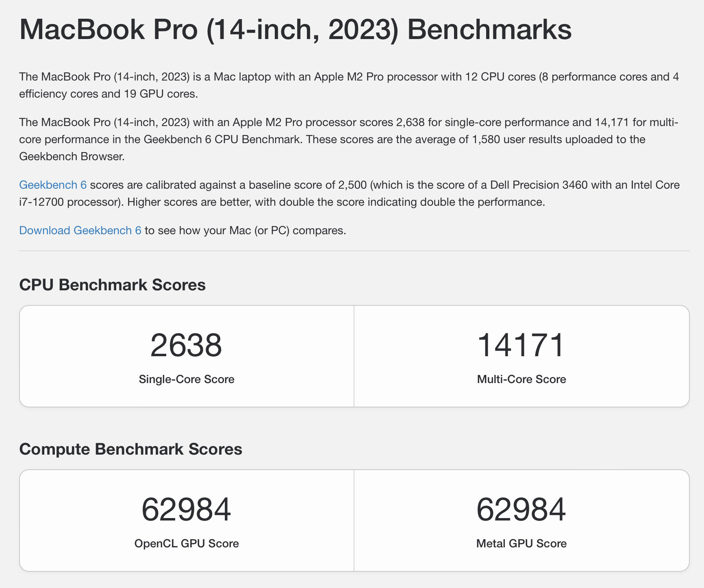Click the paragraph beginning 'The MacBook Pro (14-inch, 2023) is'
The width and height of the screenshot is (704, 588).
point(349,85)
